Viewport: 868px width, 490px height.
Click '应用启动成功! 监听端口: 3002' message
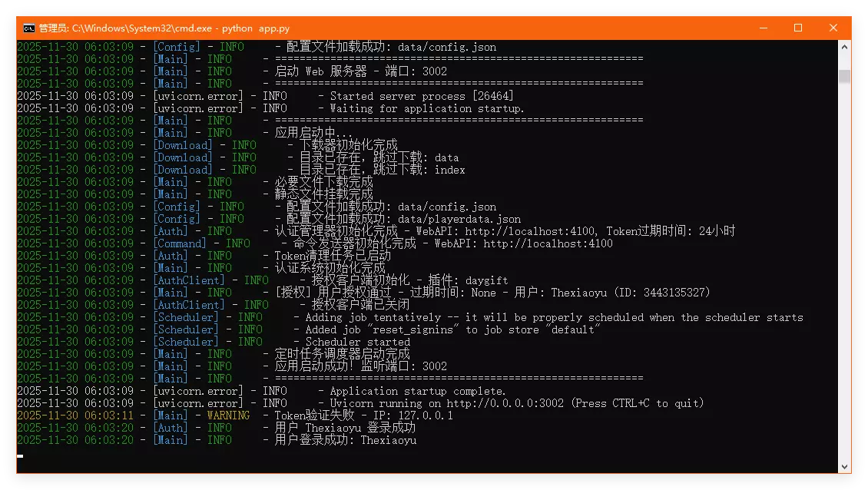pos(361,366)
